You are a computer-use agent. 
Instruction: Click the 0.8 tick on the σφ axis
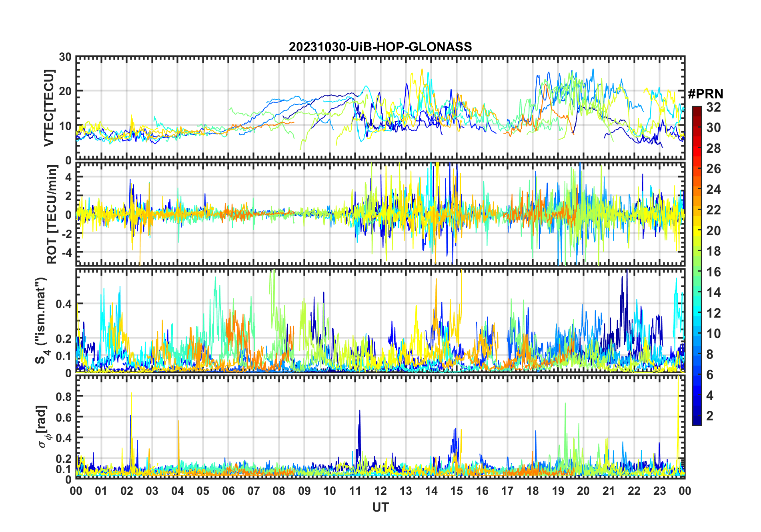[x=64, y=396]
